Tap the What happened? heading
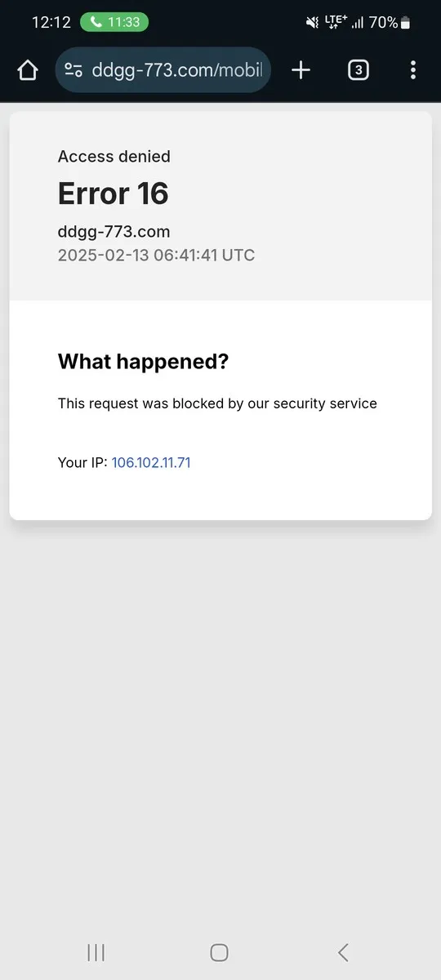 (x=143, y=362)
